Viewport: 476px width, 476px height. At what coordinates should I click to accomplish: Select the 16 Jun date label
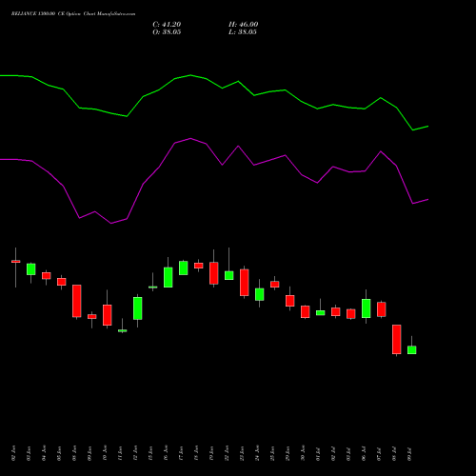(x=166, y=453)
